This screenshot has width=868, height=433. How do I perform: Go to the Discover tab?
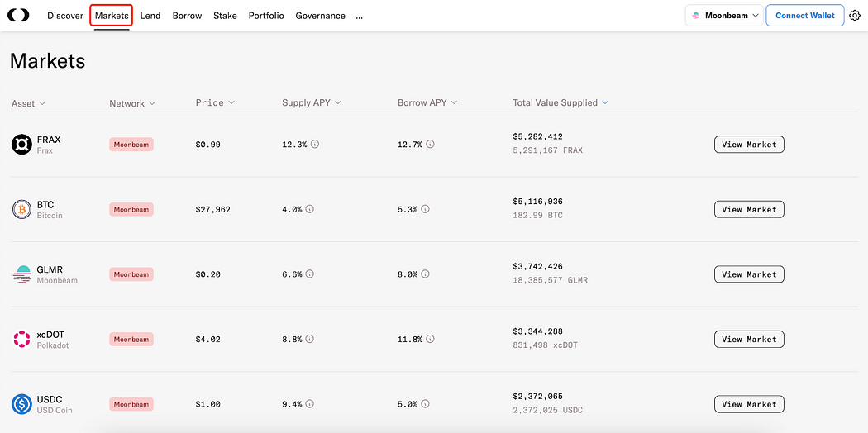point(65,16)
